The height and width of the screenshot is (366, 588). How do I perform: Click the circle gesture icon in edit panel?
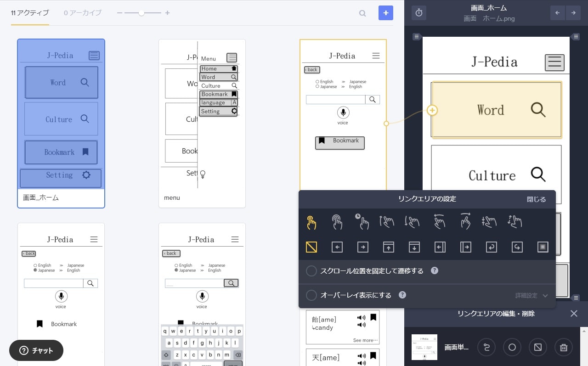[x=512, y=348]
